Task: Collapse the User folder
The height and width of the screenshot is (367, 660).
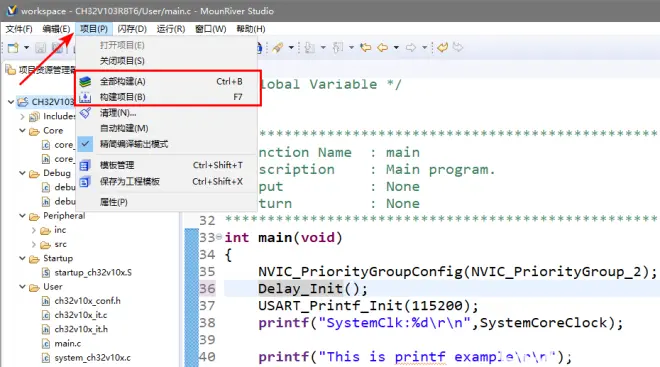Action: 22,287
